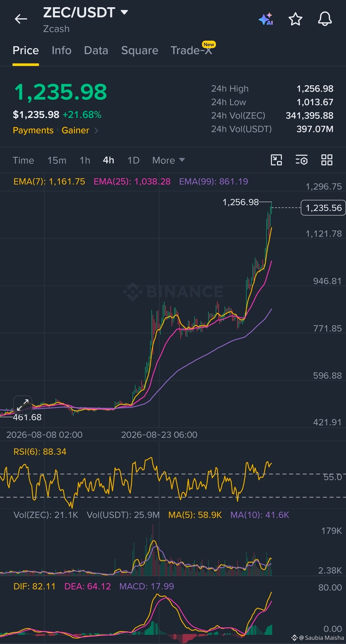Open the multi-chart grid layout icon
346x644 pixels.
[327, 160]
